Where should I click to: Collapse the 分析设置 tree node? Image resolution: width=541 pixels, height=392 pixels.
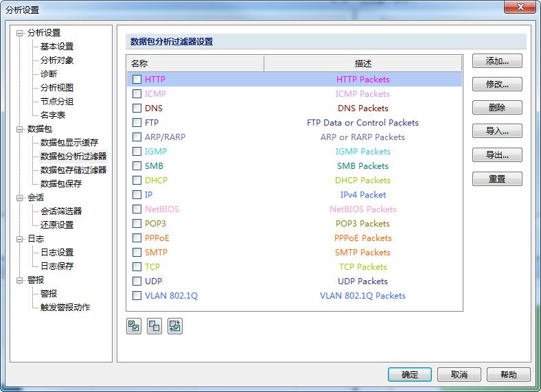click(x=21, y=33)
